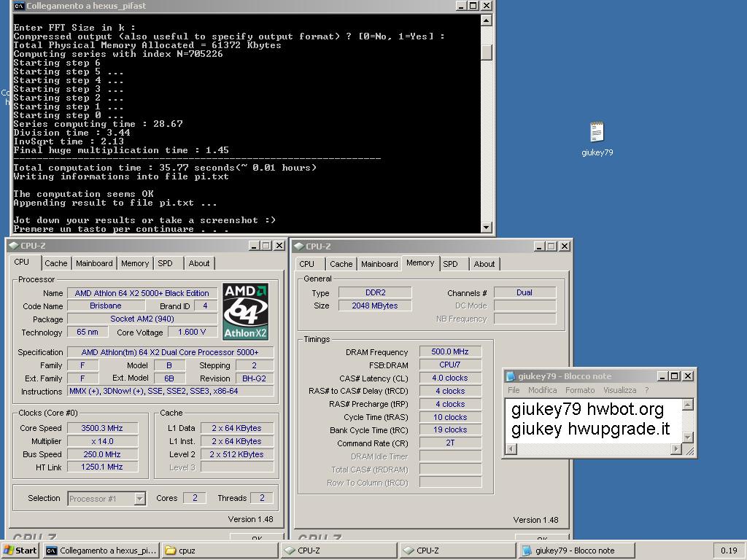The image size is (747, 560).
Task: Click the Code Name Brisbane field
Action: pos(106,306)
